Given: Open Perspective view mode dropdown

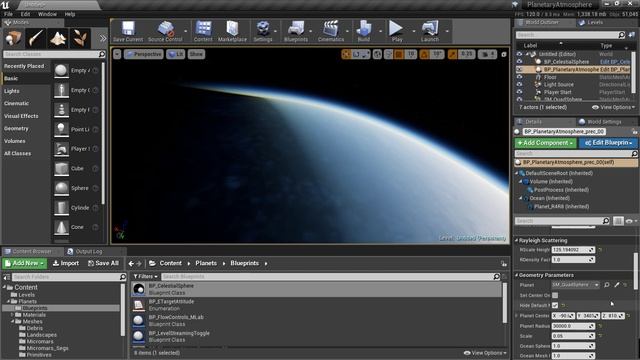Looking at the screenshot, I should point(144,54).
